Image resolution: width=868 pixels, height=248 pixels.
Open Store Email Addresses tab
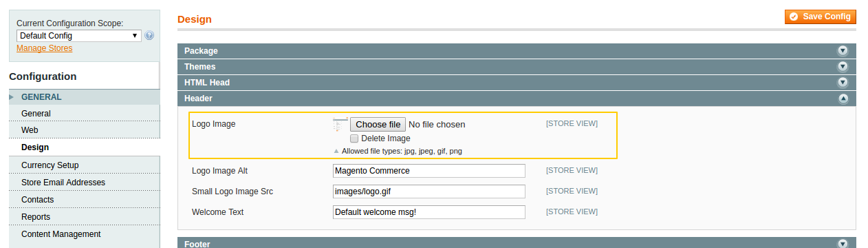coord(84,183)
